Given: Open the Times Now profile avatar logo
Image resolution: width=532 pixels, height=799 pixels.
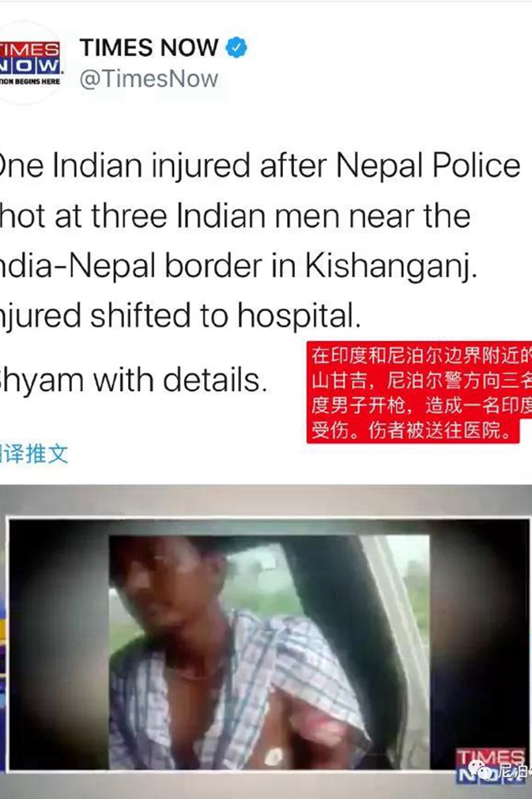Looking at the screenshot, I should coord(29,64).
